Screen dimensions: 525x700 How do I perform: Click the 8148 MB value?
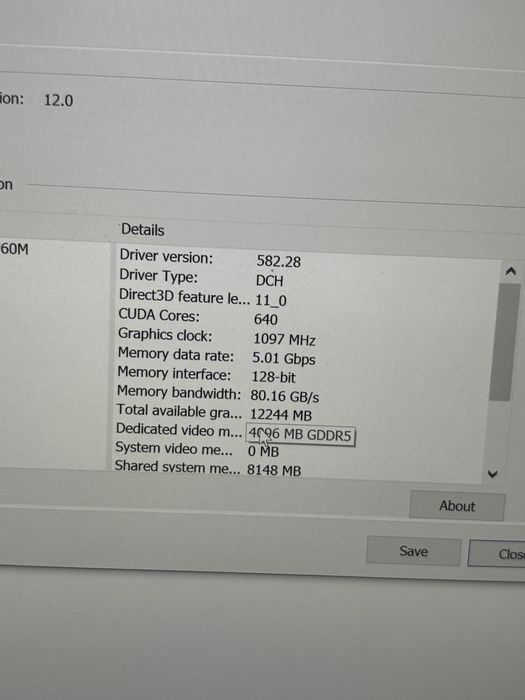[274, 470]
